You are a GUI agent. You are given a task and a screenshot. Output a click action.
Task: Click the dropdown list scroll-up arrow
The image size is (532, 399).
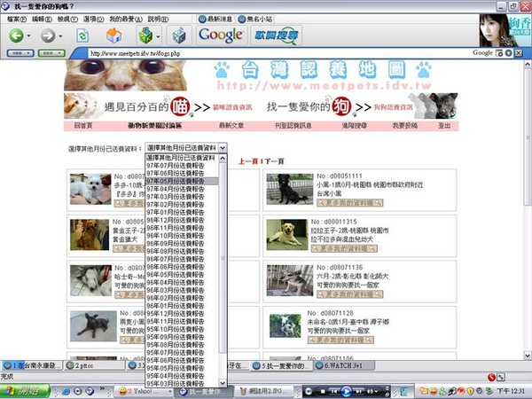(223, 158)
